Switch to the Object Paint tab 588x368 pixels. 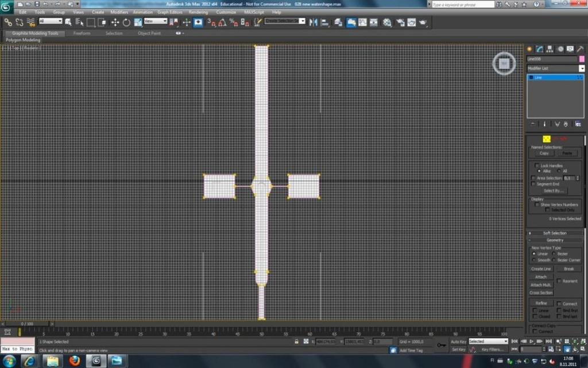[x=149, y=33]
